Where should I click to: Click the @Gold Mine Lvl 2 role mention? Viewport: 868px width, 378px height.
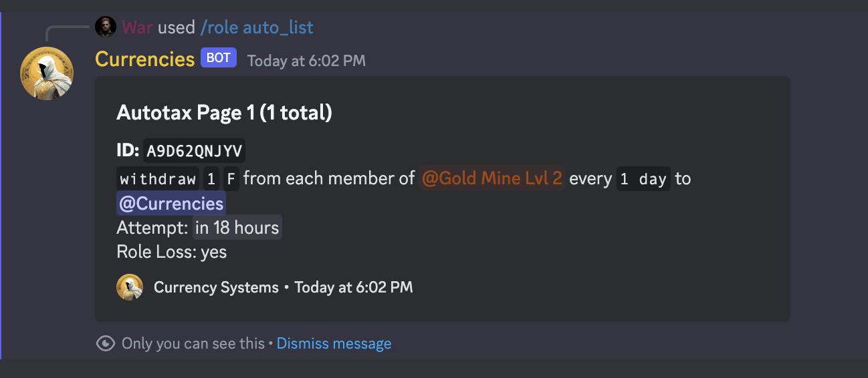[492, 179]
